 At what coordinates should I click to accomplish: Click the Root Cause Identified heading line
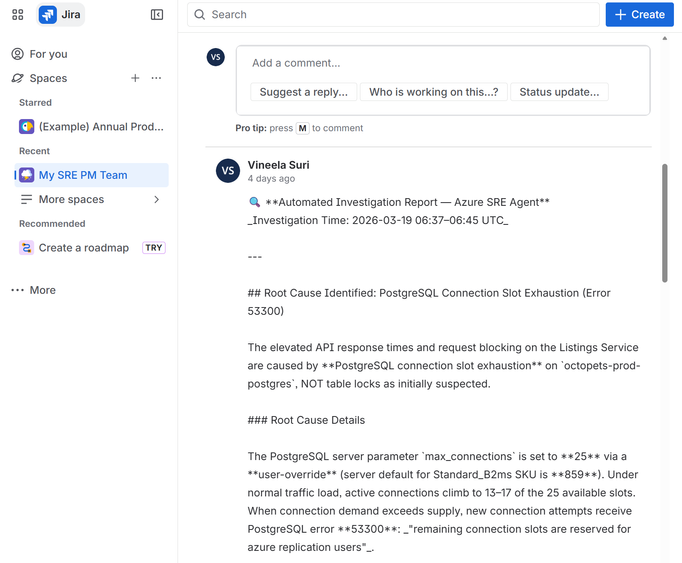(x=429, y=302)
